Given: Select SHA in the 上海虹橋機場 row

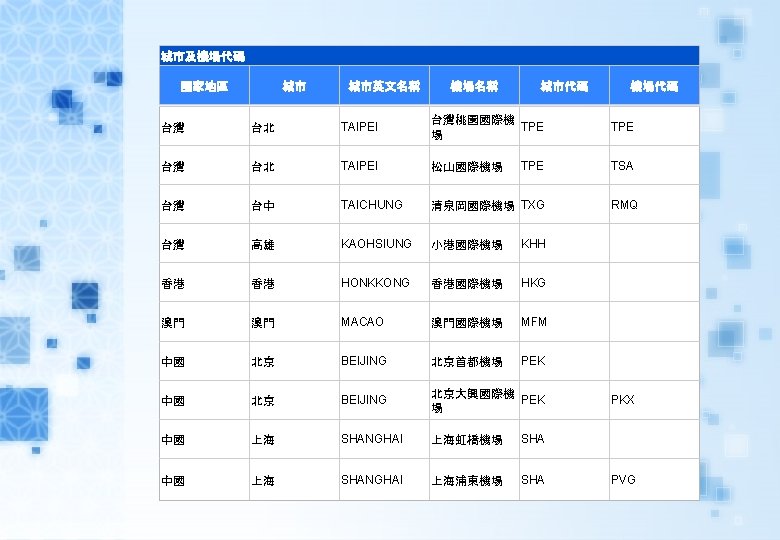Looking at the screenshot, I should click(532, 439).
